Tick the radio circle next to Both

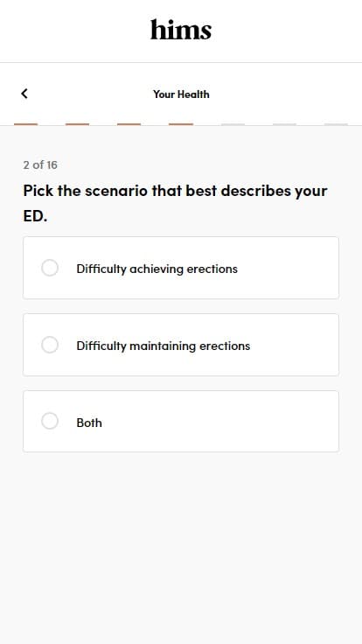tap(50, 421)
